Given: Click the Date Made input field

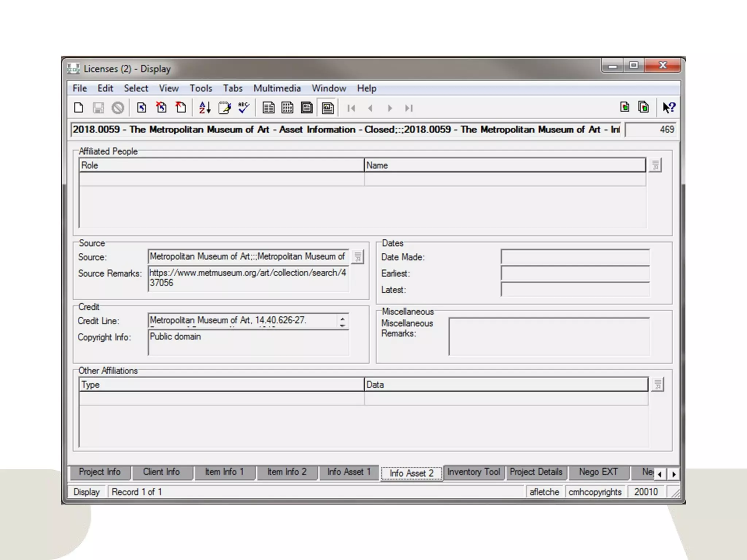Looking at the screenshot, I should 575,257.
